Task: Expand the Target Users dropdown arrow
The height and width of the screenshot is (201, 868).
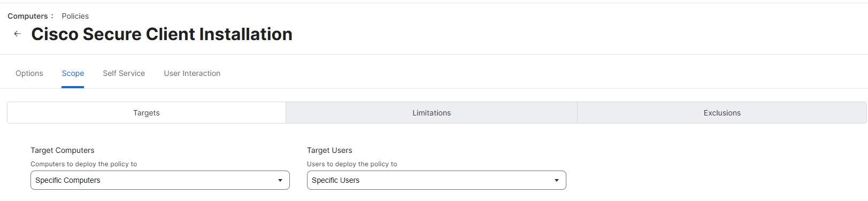Action: coord(557,181)
